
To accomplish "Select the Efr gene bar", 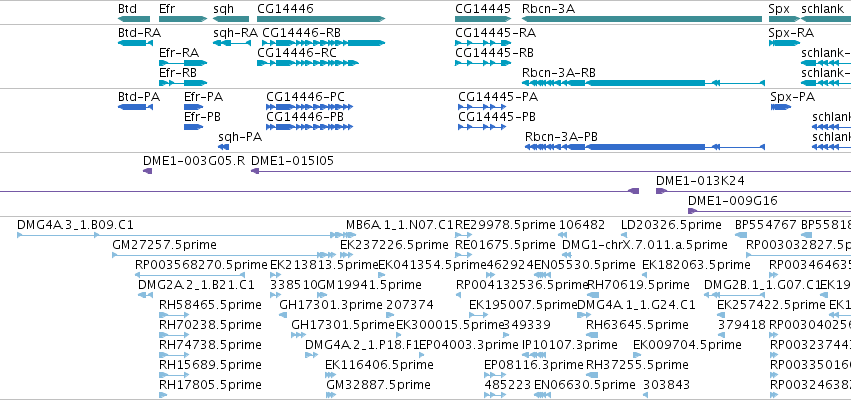I will tap(183, 19).
